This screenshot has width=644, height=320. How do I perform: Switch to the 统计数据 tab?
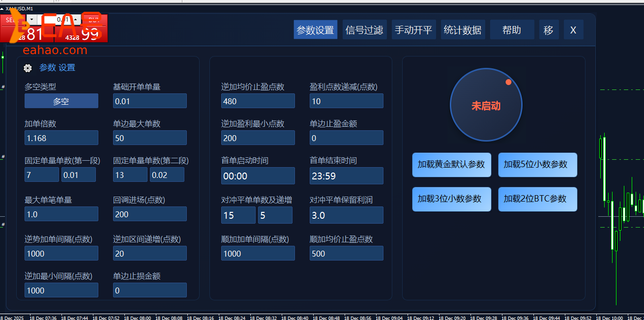click(x=463, y=29)
